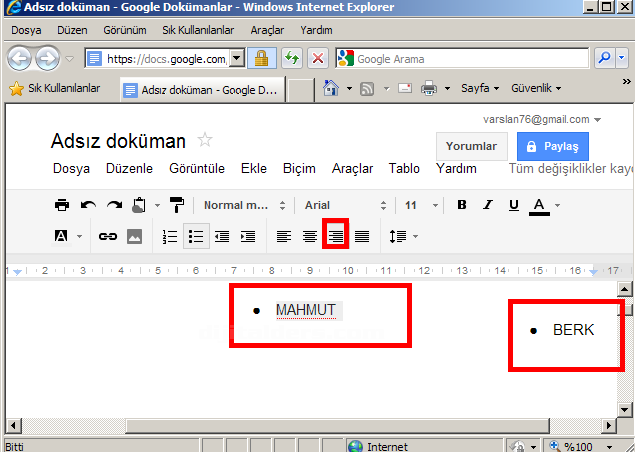
Task: Click the print icon in Docs toolbar
Action: [62, 205]
